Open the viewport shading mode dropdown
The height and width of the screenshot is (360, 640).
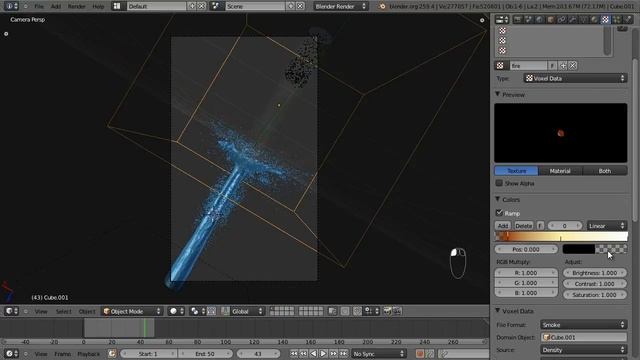click(176, 311)
